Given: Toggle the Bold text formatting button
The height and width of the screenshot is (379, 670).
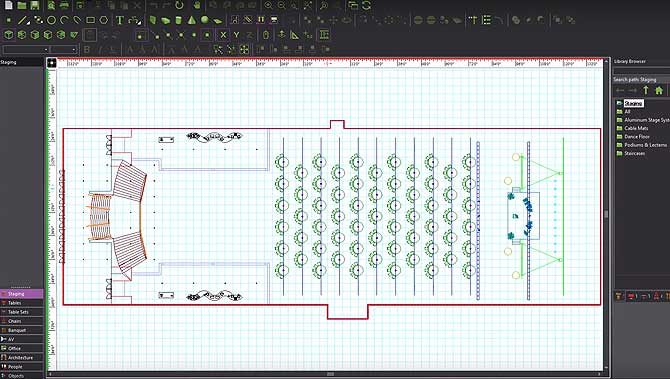Looking at the screenshot, I should pyautogui.click(x=87, y=50).
